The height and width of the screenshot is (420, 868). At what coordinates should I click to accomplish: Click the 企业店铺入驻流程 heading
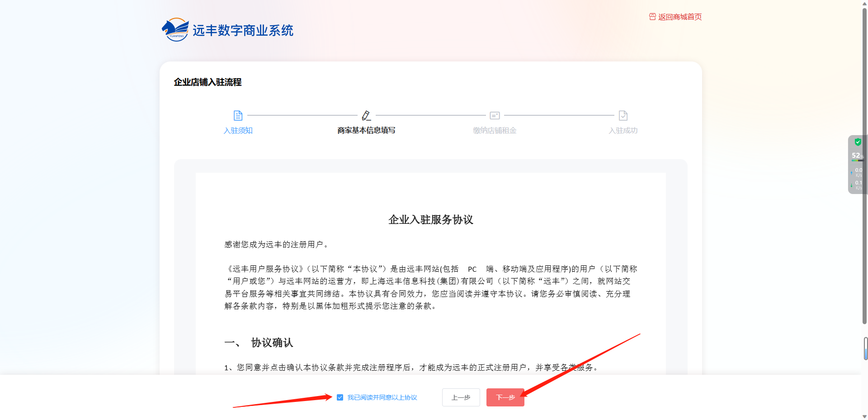click(x=208, y=82)
